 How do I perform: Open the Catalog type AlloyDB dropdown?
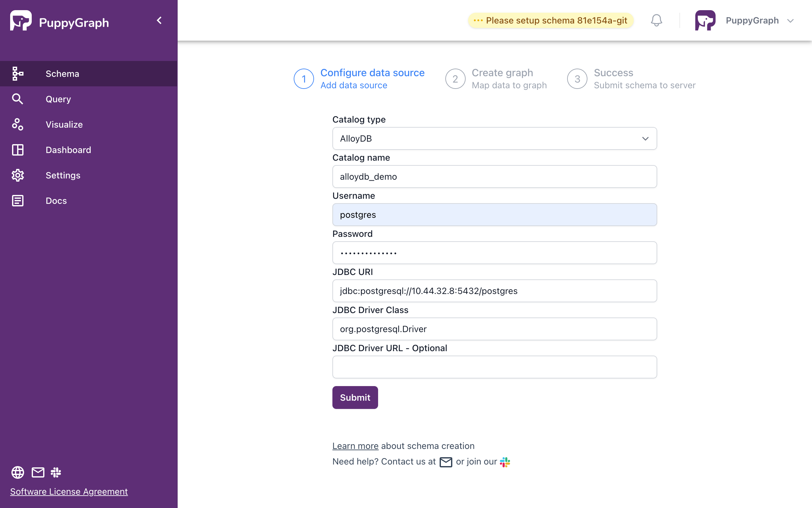(x=494, y=138)
